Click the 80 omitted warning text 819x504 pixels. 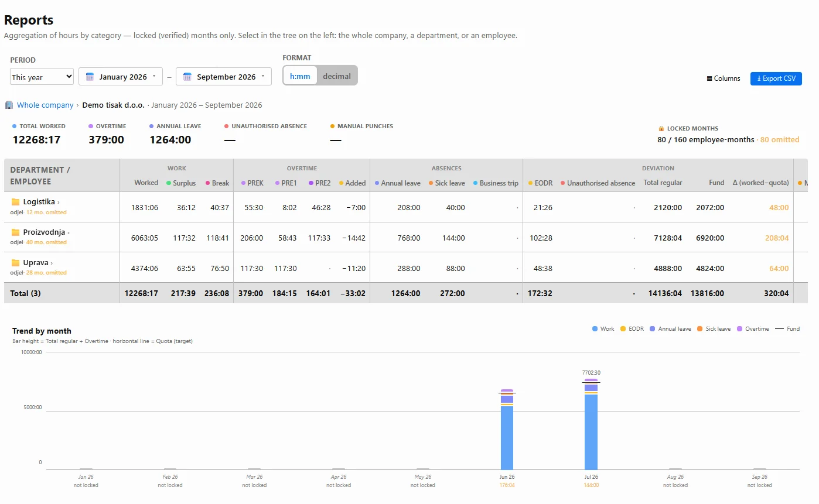tap(780, 140)
